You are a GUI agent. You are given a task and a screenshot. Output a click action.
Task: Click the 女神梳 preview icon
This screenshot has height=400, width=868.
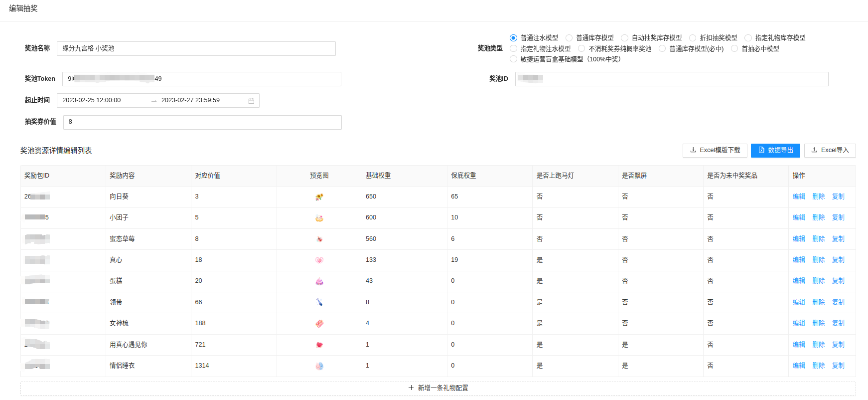(x=319, y=324)
